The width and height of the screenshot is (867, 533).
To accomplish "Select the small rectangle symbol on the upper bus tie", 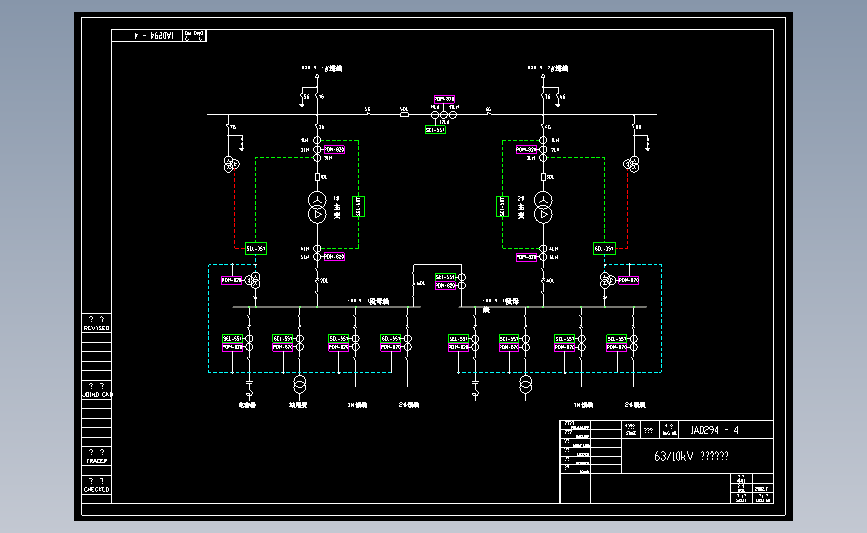I will [x=404, y=114].
